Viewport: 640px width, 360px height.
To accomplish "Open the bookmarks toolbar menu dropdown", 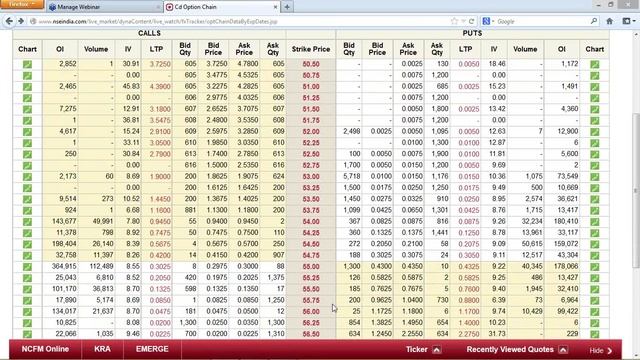I will coord(629,21).
